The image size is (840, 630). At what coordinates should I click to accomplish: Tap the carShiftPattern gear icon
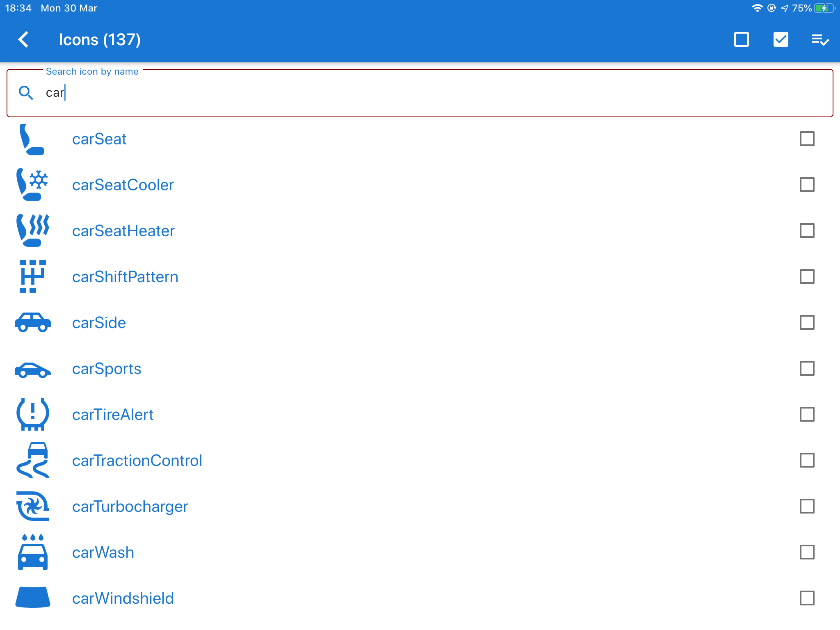click(x=32, y=276)
